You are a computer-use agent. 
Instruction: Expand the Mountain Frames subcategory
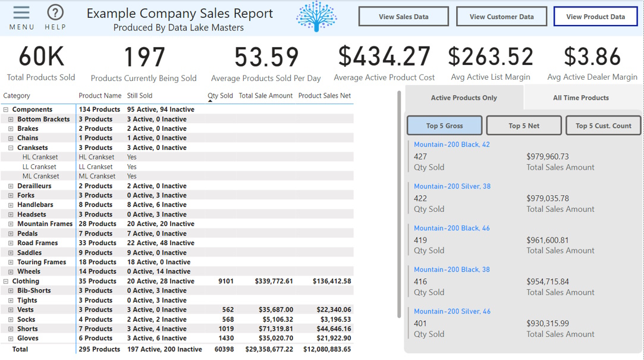[11, 224]
